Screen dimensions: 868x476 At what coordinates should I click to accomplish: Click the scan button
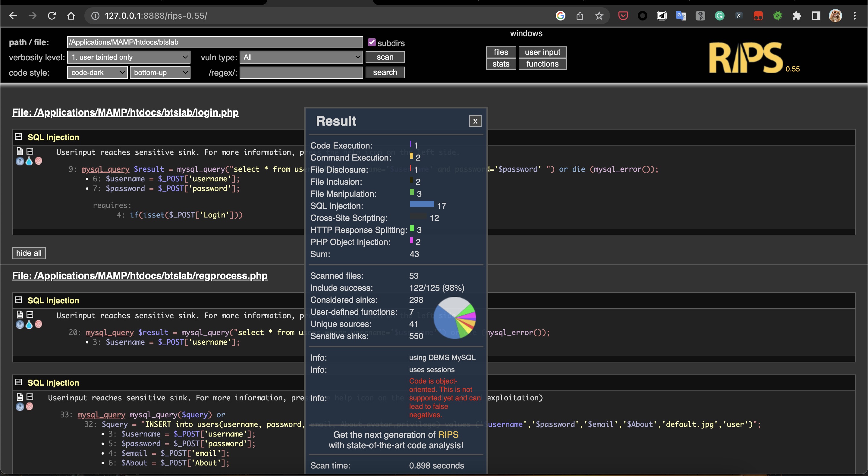[385, 57]
